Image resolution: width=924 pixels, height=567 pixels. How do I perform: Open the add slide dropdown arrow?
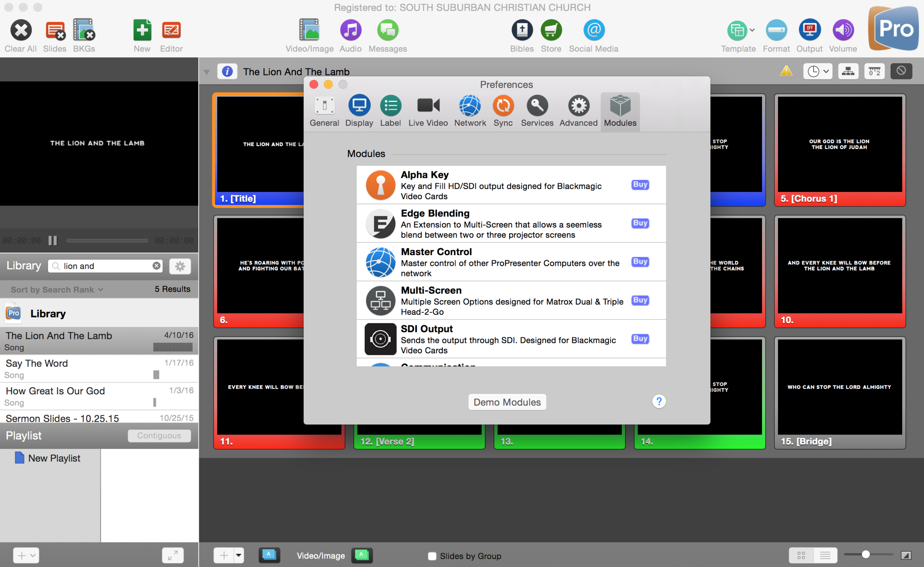tap(239, 555)
